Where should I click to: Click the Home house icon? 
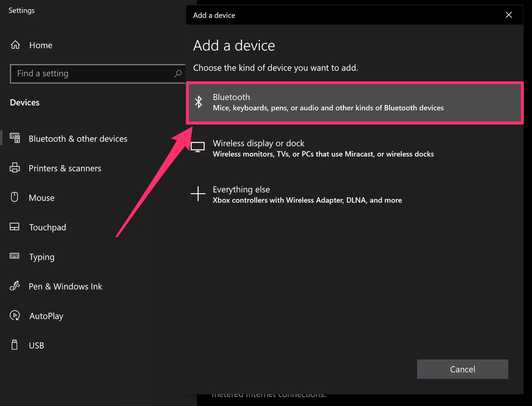point(15,45)
